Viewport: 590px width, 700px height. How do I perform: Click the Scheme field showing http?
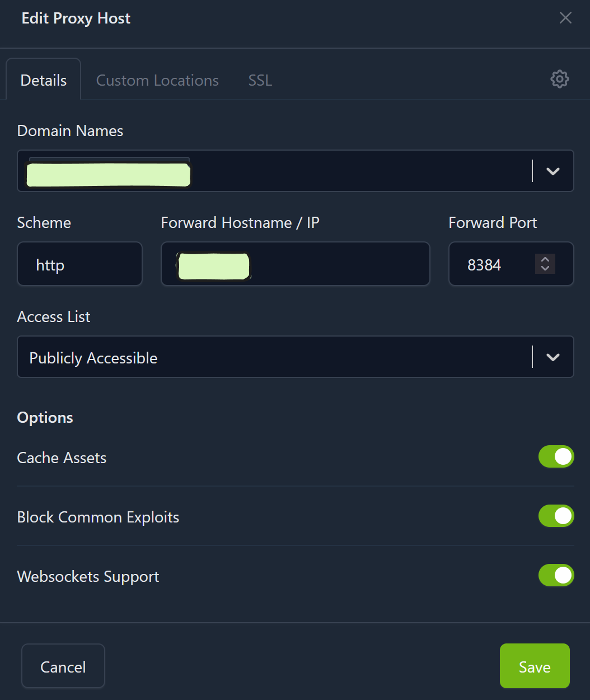[79, 264]
